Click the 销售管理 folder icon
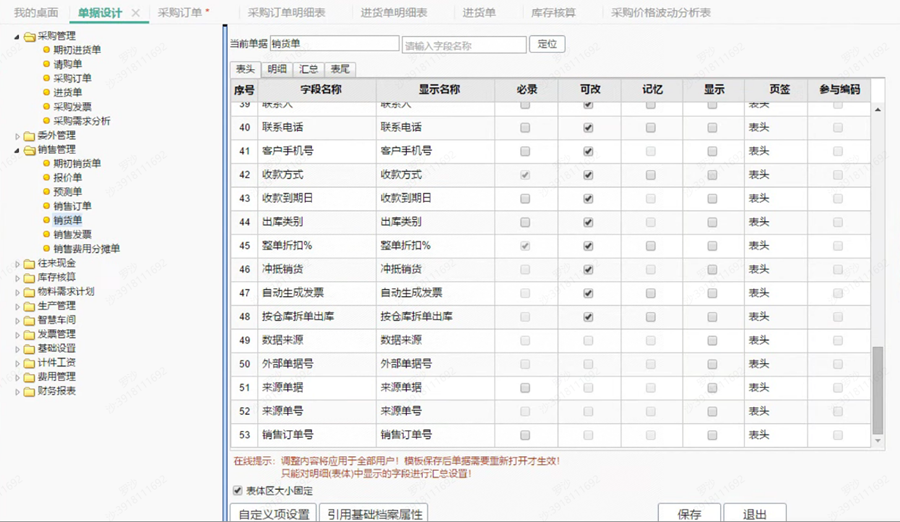The height and width of the screenshot is (522, 900). tap(29, 150)
